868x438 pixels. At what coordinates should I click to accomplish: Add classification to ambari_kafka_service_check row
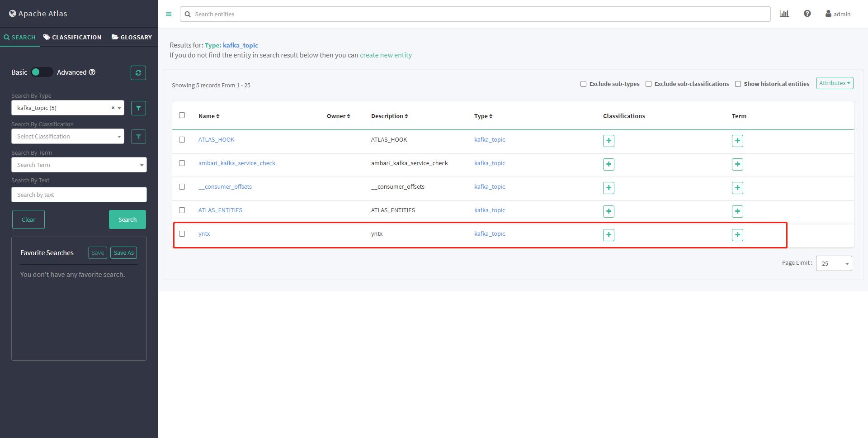click(609, 164)
